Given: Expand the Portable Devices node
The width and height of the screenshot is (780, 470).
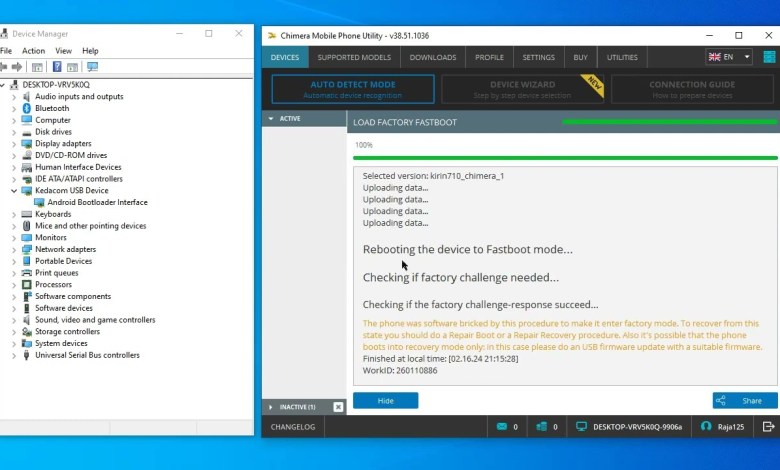Looking at the screenshot, I should 14,261.
